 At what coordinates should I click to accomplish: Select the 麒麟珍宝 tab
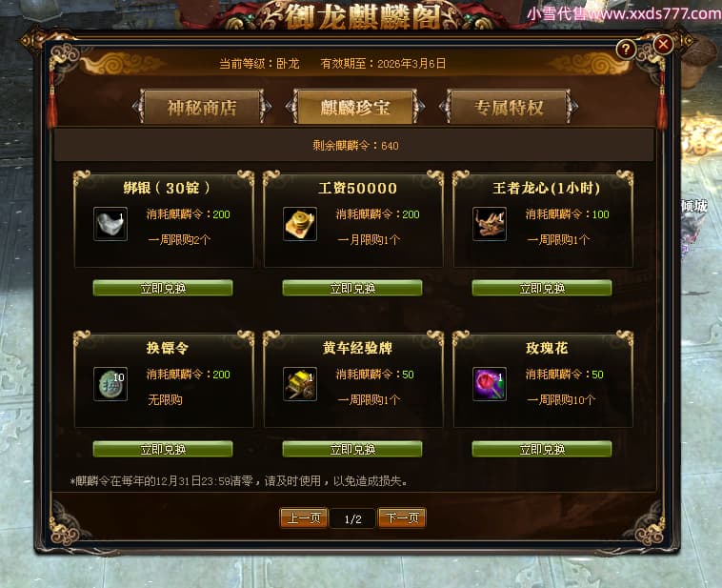(x=355, y=108)
